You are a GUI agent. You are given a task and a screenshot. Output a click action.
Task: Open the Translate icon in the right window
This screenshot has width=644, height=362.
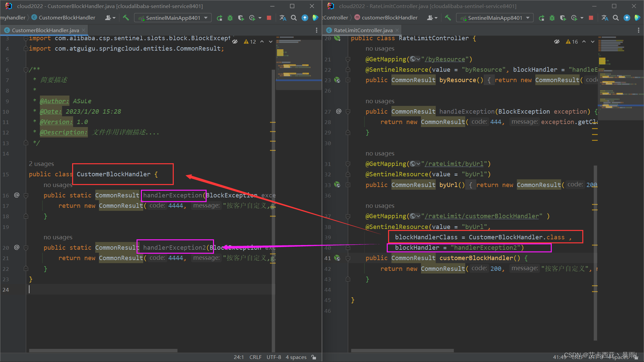[x=605, y=18]
